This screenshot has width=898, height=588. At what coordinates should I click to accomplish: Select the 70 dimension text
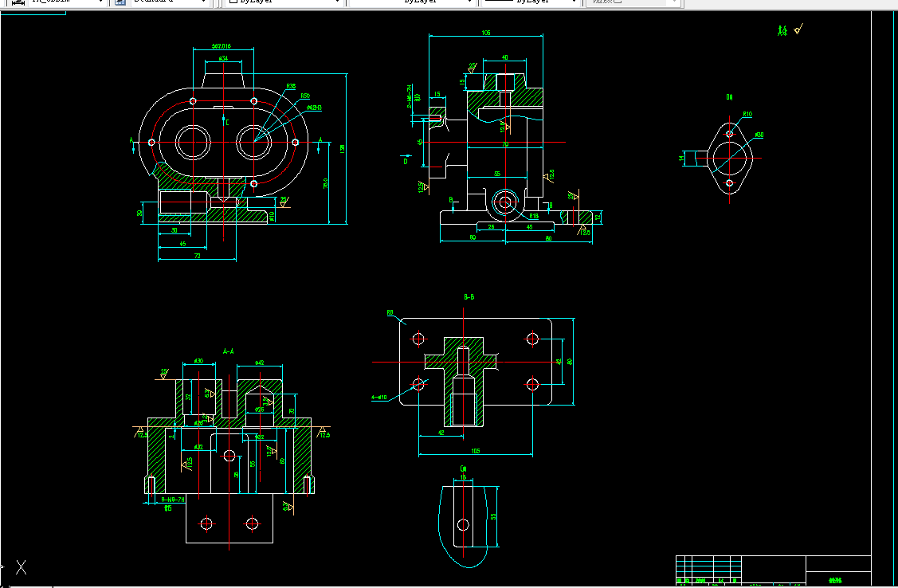tap(505, 144)
